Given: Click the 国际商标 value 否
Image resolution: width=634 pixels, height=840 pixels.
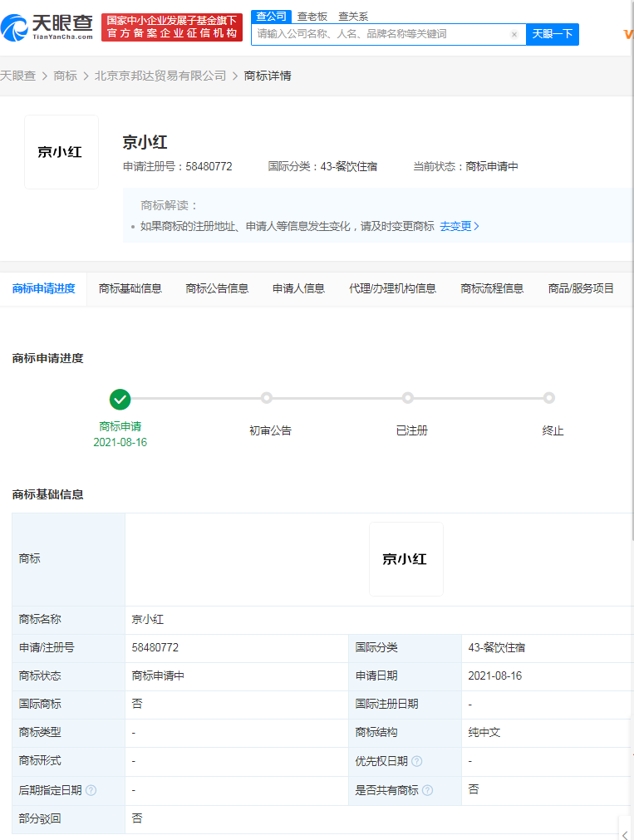Looking at the screenshot, I should (x=137, y=704).
